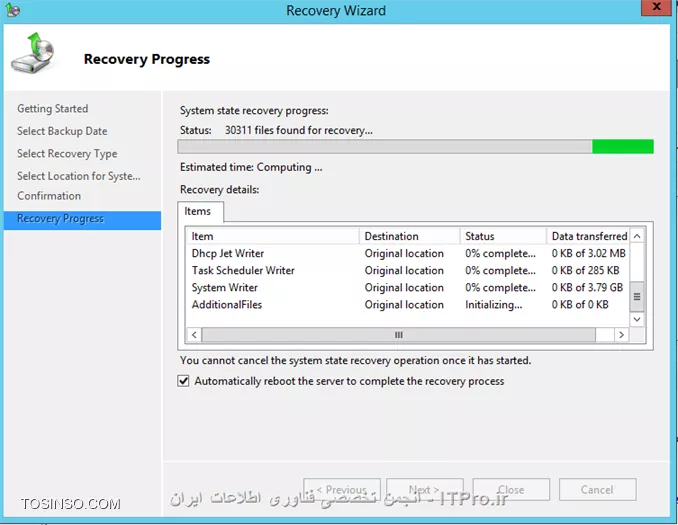Click the list's scroll left arrow

pos(194,335)
